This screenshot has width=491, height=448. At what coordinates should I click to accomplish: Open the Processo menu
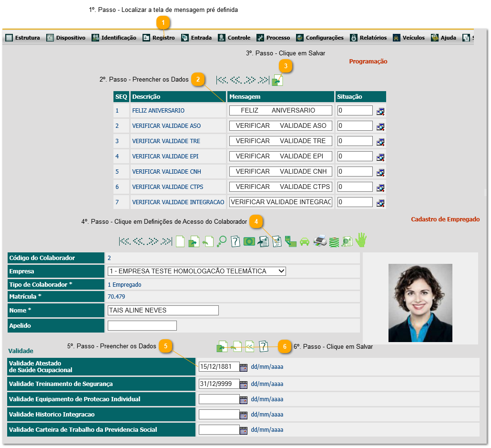[273, 38]
